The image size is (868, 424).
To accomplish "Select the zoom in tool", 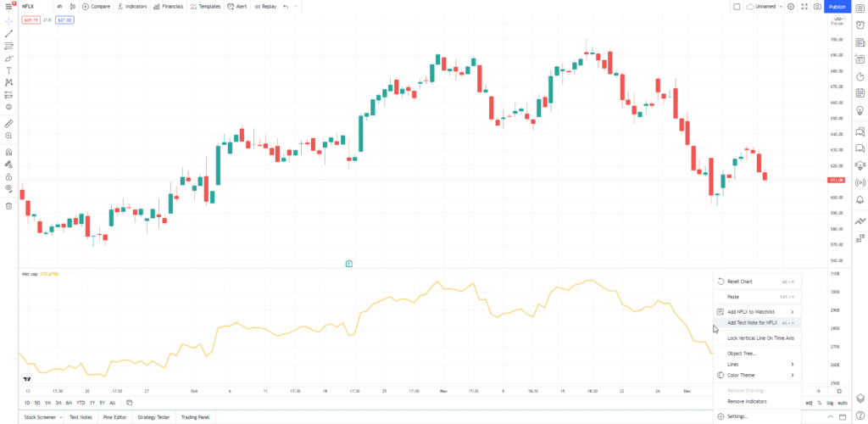I will coord(8,136).
